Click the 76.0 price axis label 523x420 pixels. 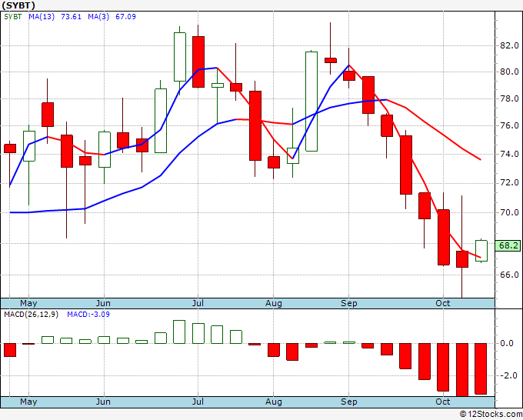509,125
